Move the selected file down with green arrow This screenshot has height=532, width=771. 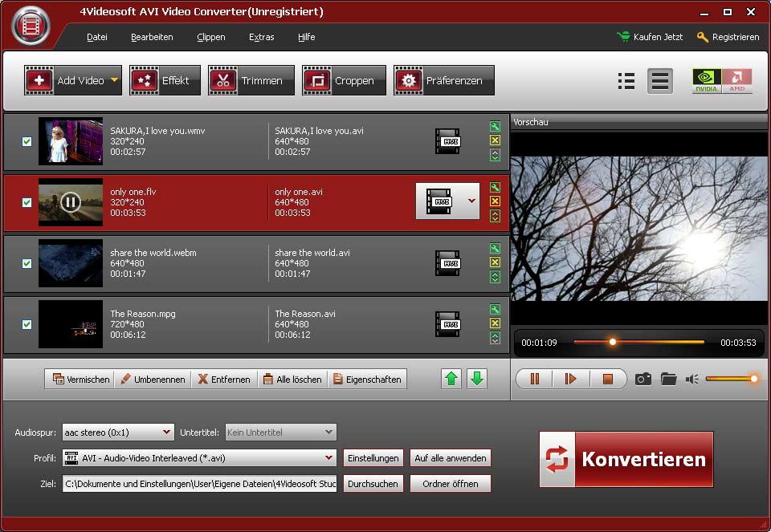click(x=477, y=379)
